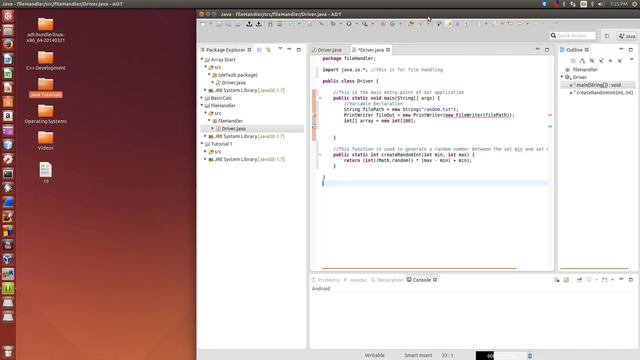Toggle Scroll Lock in Console toolbar
Viewport: 640px width, 360px height.
coord(566,280)
